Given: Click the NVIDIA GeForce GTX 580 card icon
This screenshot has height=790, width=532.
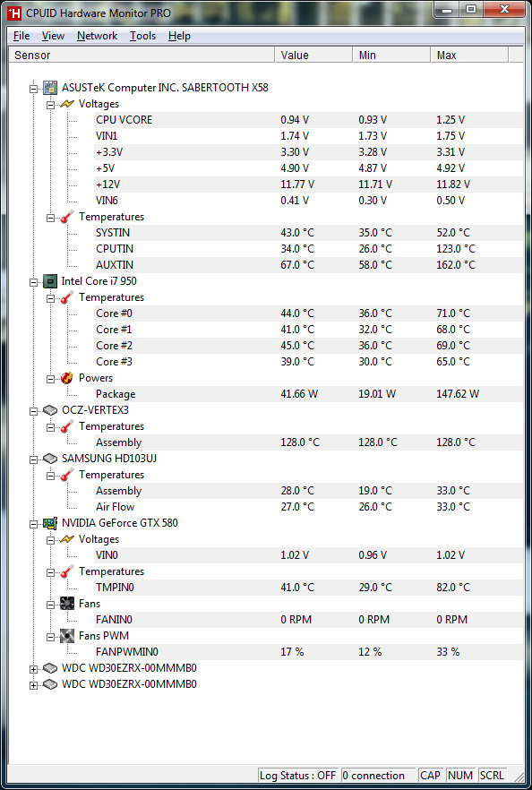Looking at the screenshot, I should (50, 523).
